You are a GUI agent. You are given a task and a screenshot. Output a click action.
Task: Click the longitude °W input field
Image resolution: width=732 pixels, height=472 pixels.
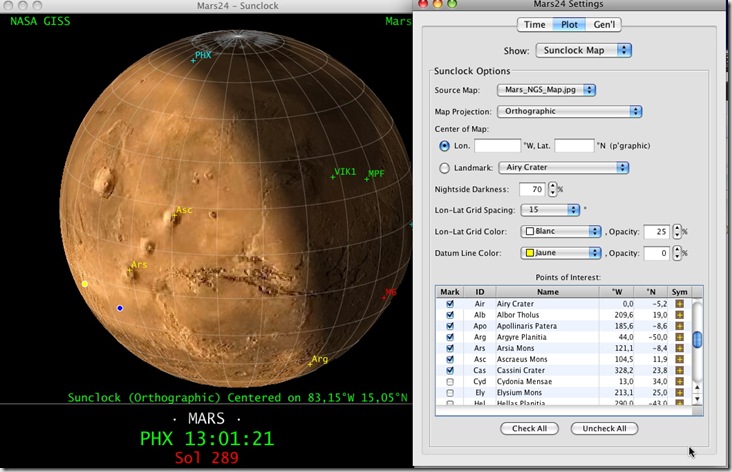point(497,146)
